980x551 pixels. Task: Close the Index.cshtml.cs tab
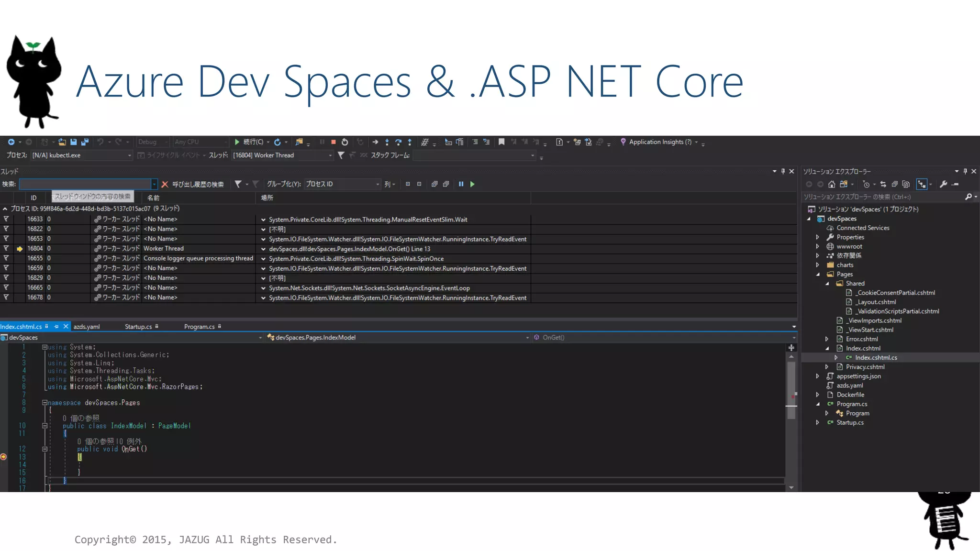(x=66, y=327)
